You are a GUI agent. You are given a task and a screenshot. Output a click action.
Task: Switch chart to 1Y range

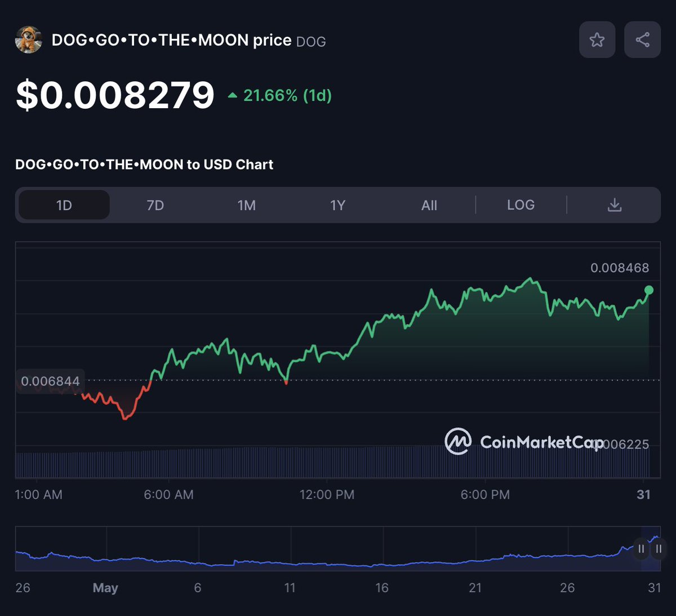337,205
